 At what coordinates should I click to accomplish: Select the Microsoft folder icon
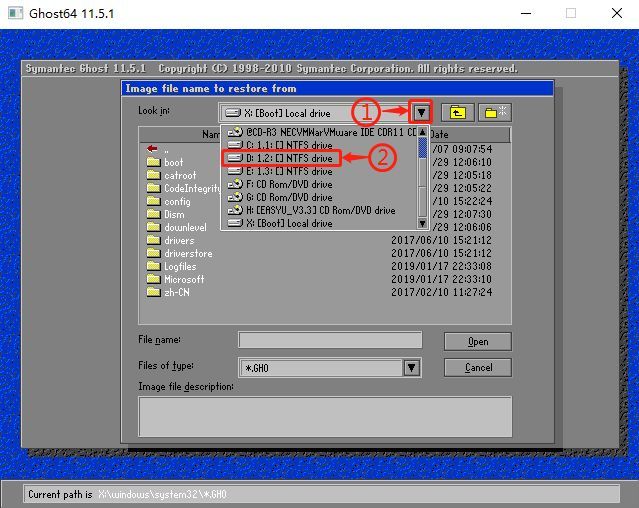coord(153,279)
